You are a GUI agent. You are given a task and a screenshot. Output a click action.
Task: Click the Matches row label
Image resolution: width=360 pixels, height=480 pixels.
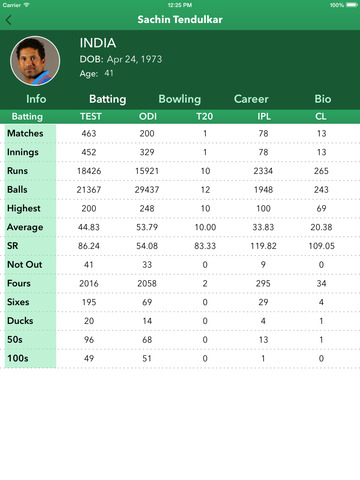click(25, 133)
